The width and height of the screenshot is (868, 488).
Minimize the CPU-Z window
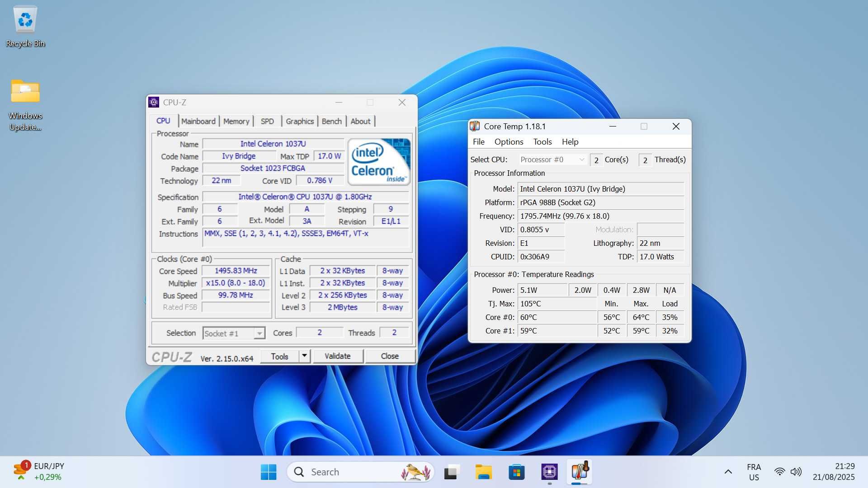tap(339, 103)
